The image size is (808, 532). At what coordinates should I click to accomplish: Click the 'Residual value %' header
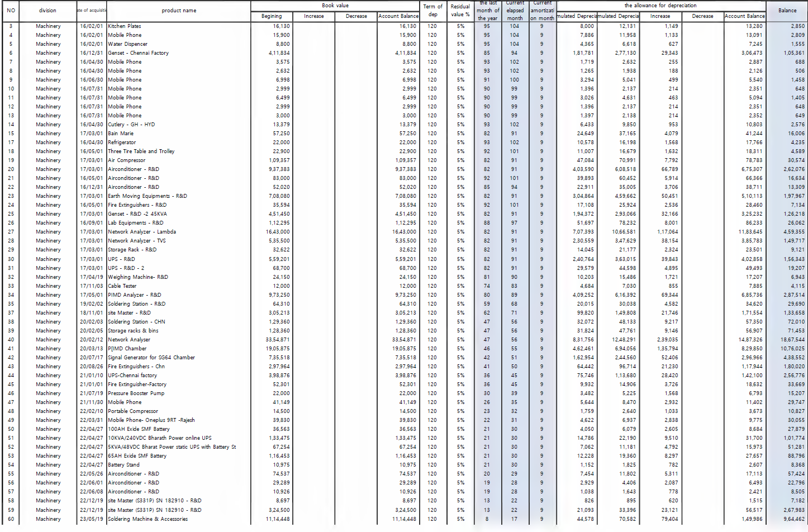click(x=460, y=11)
